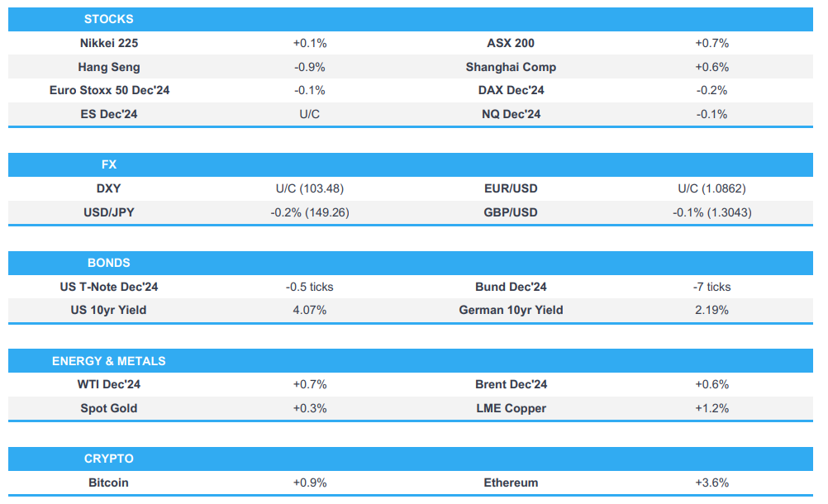Select the US 10yr Yield 4.07% value
Screen dimensions: 828x504
(x=309, y=310)
